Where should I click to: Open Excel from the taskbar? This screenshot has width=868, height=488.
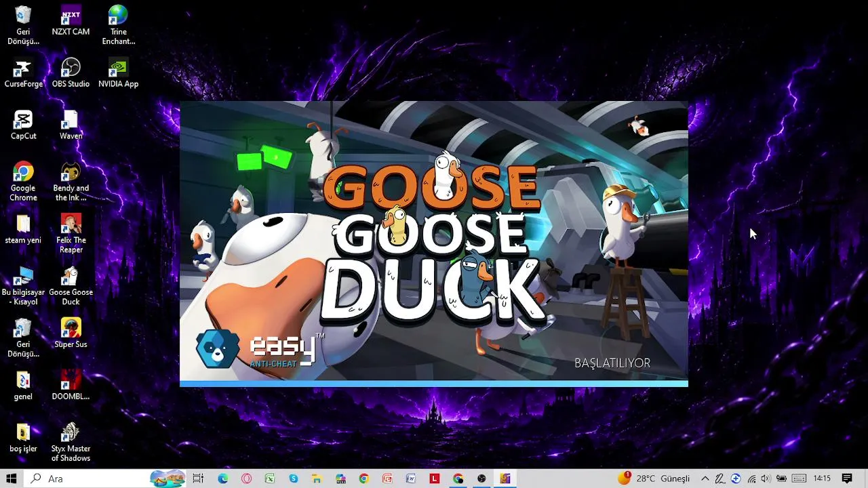click(270, 479)
